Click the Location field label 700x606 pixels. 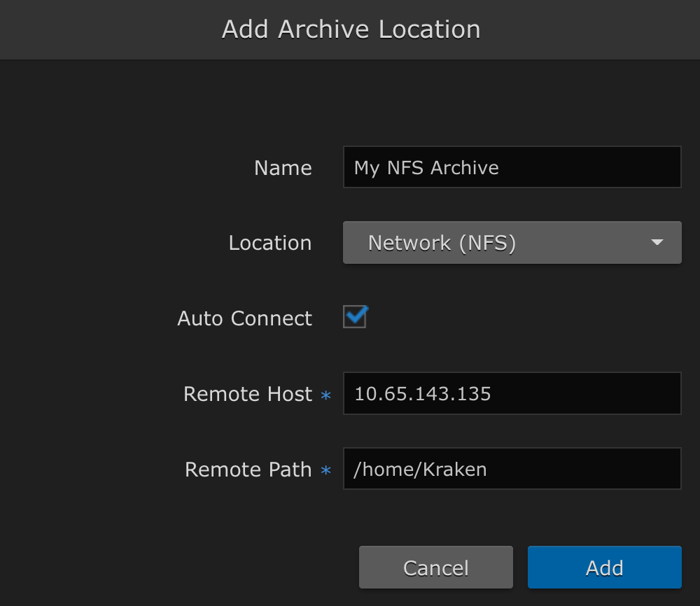270,243
